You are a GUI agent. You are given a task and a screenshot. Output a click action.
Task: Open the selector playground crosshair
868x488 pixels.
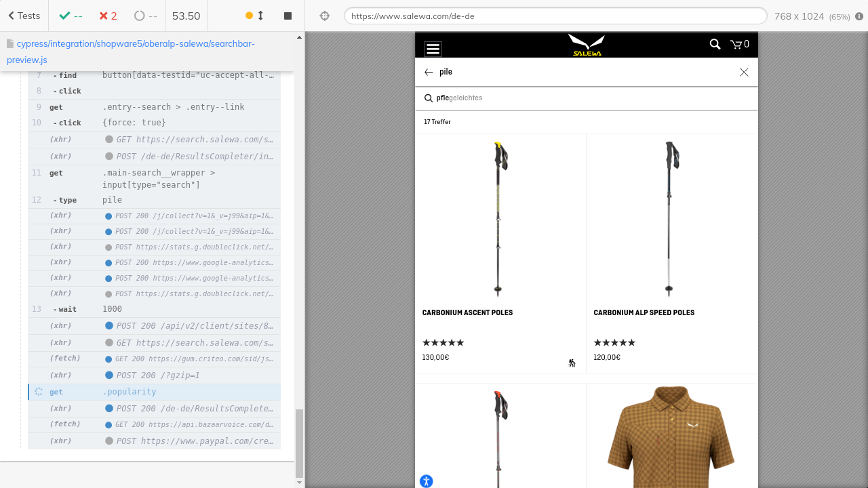click(325, 16)
